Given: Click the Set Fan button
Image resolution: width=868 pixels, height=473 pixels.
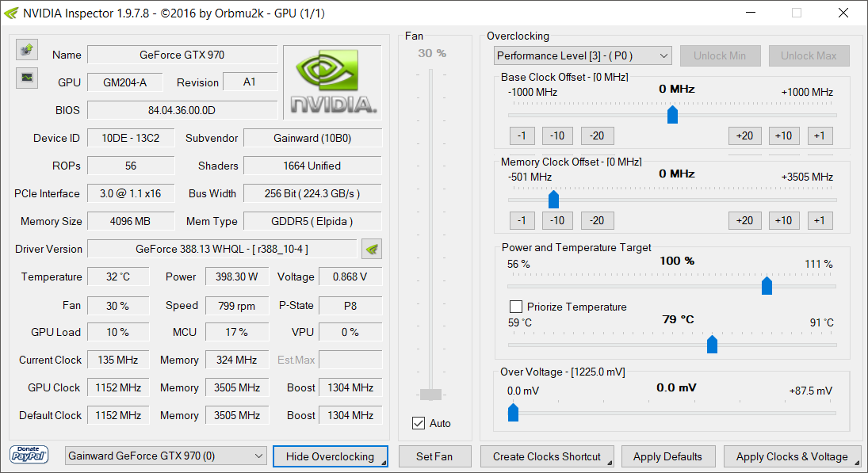Looking at the screenshot, I should pos(434,456).
